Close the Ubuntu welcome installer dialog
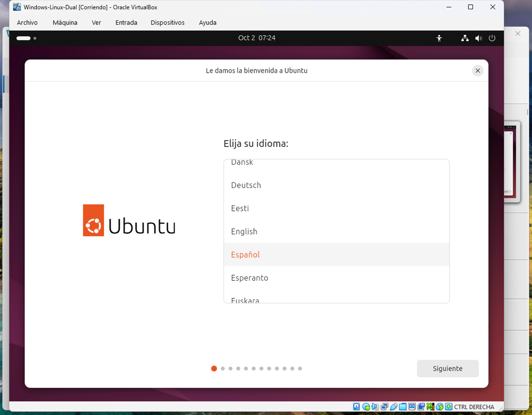The width and height of the screenshot is (532, 415). 478,71
